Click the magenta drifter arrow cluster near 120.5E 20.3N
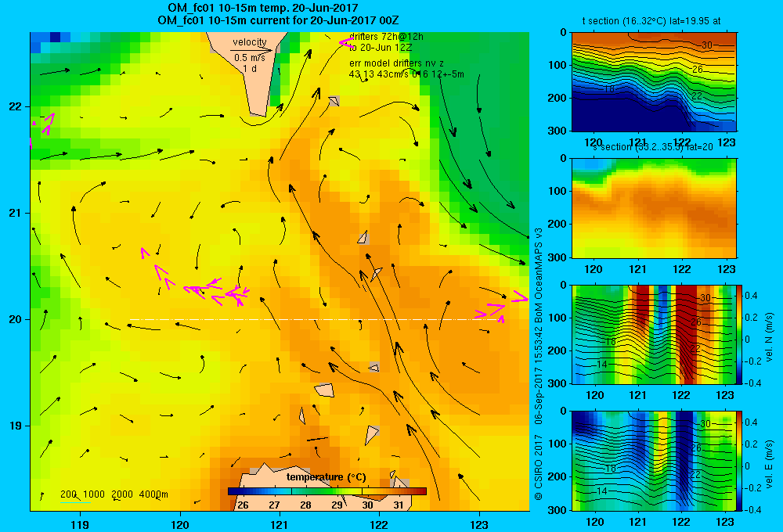Viewport: 783px width, 532px height. point(216,292)
